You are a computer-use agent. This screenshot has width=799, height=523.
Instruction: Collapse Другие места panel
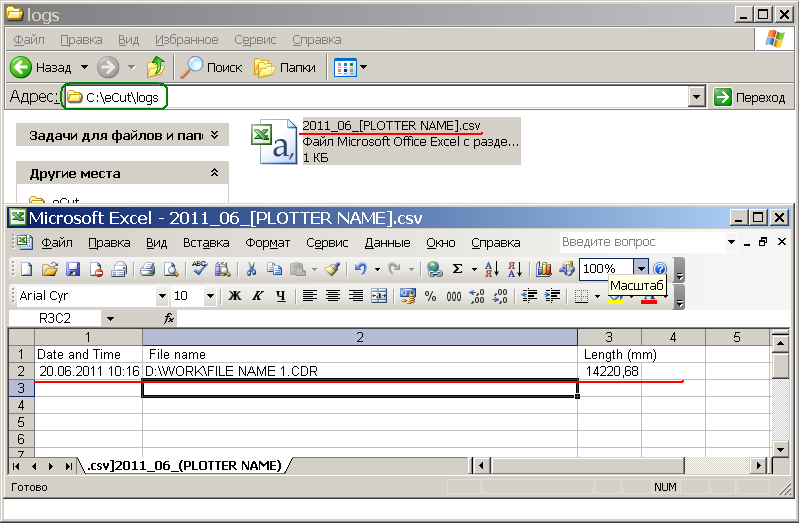(x=215, y=173)
